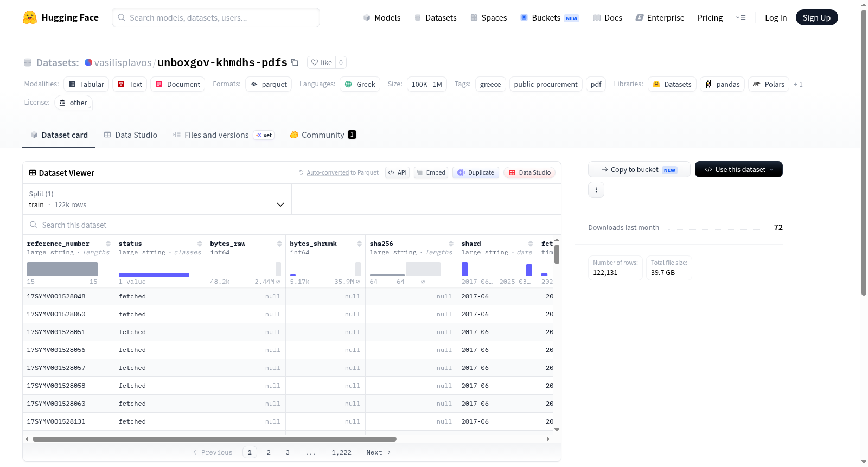Open Buckets from the navbar
This screenshot has width=868, height=467.
(550, 17)
